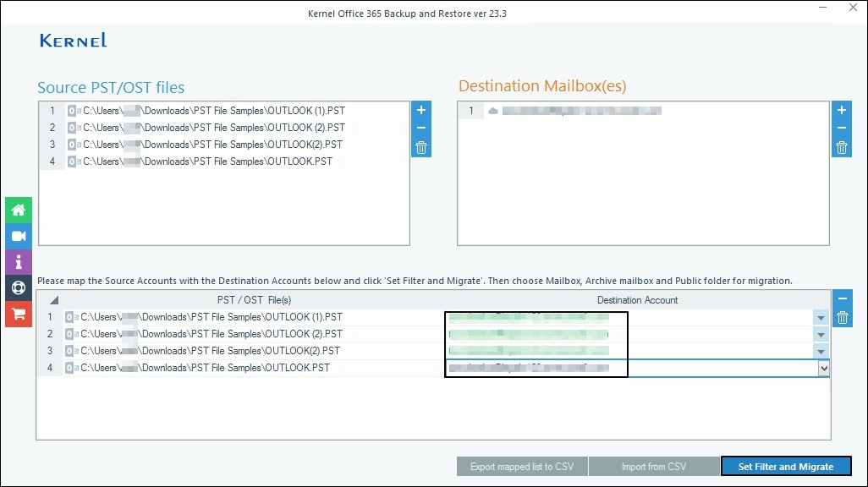The height and width of the screenshot is (487, 868).
Task: Add a source PST file with plus
Action: click(420, 110)
